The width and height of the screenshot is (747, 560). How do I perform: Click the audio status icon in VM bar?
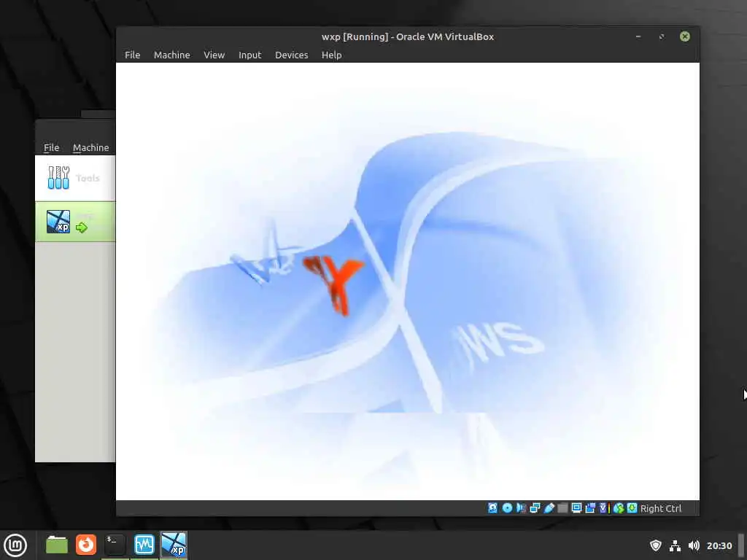(521, 508)
